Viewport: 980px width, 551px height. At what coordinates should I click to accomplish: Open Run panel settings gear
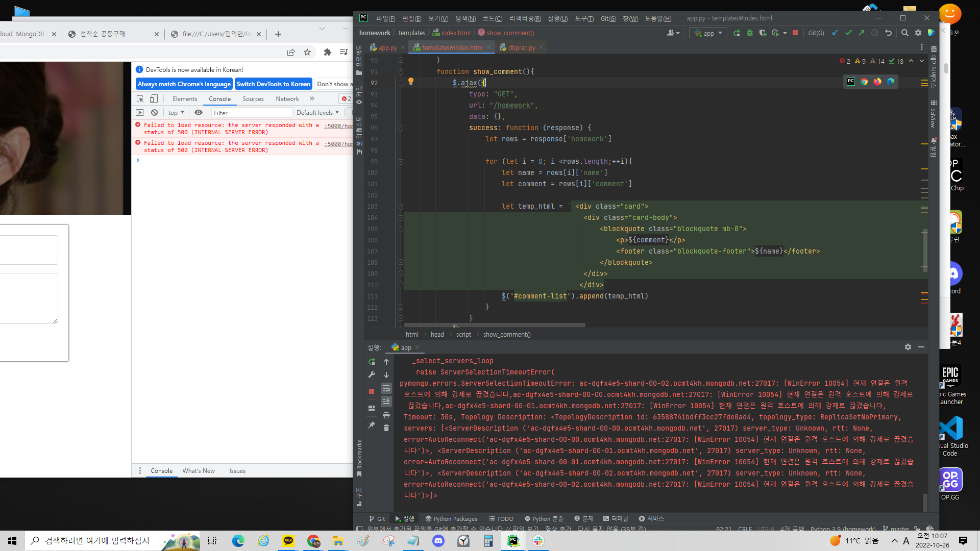pos(908,347)
